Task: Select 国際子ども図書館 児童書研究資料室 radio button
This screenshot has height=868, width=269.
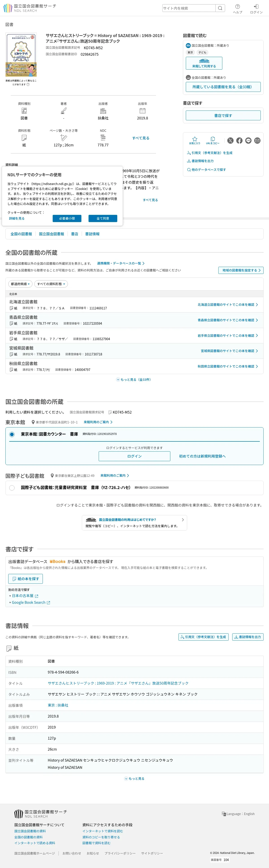Action: (x=12, y=488)
